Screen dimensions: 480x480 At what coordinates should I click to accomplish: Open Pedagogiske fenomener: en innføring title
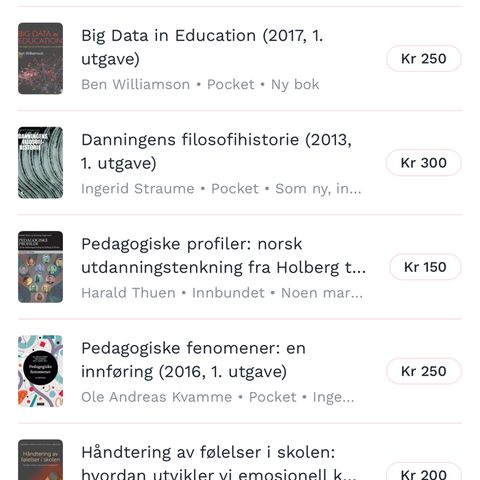(x=193, y=360)
